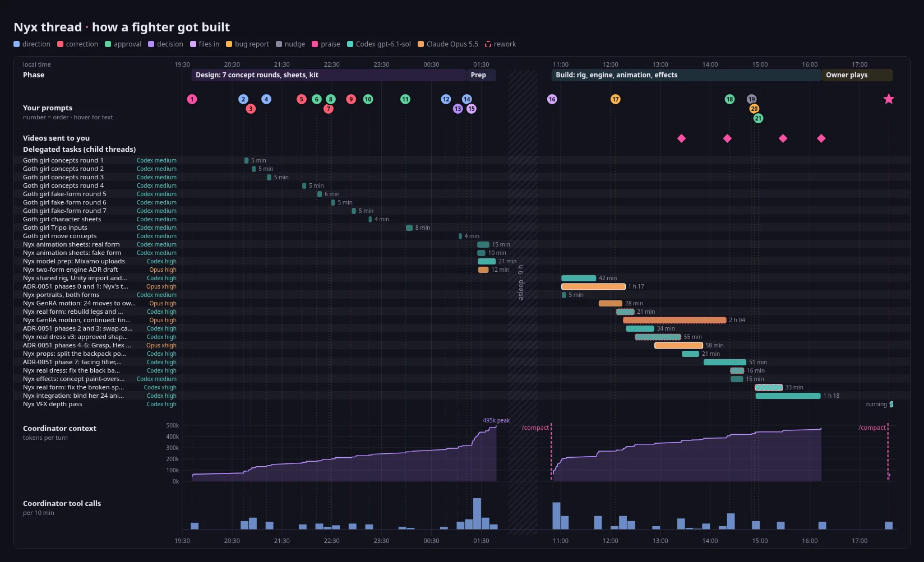Click the 33 min rework bar for broken-sp fix
This screenshot has height=562, width=924.
769,387
